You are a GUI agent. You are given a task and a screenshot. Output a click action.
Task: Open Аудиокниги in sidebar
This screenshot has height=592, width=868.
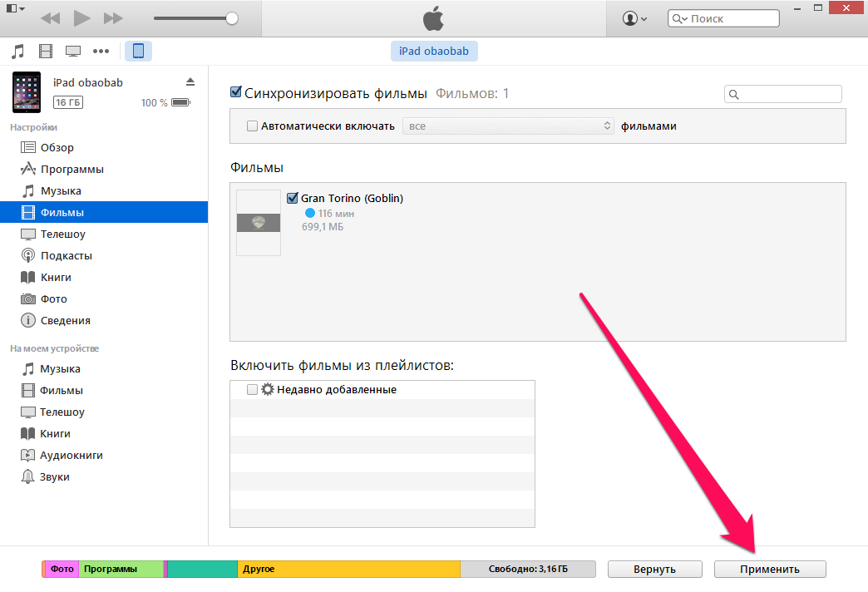(x=104, y=455)
